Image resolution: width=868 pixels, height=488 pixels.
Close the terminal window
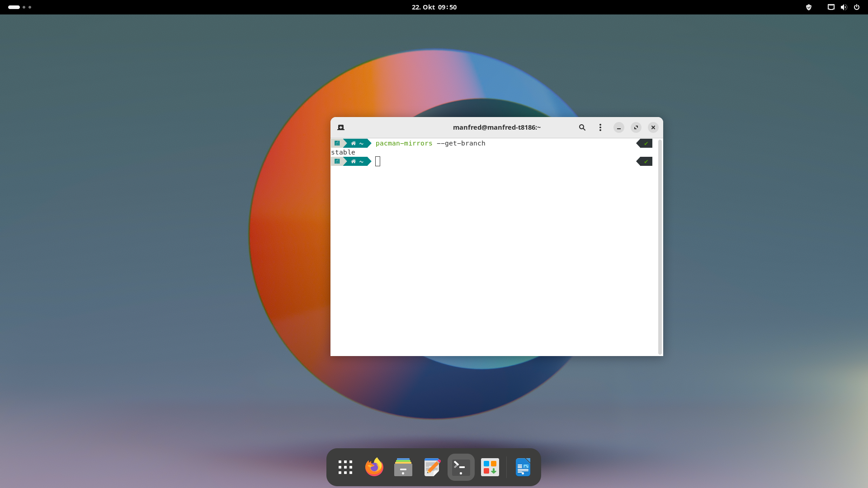coord(653,127)
